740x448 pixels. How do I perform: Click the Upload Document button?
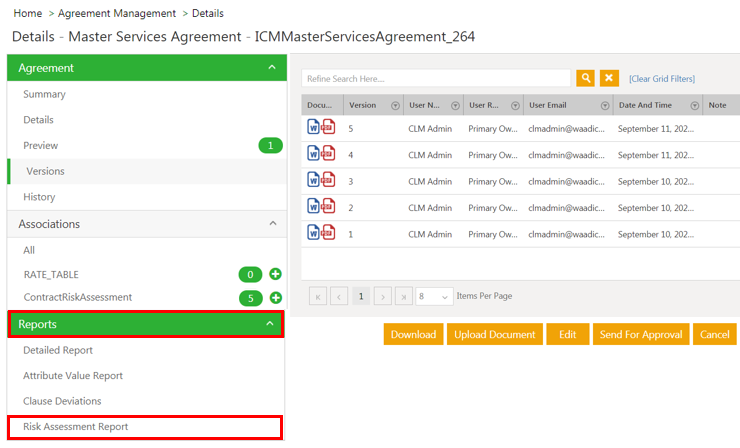click(x=494, y=334)
